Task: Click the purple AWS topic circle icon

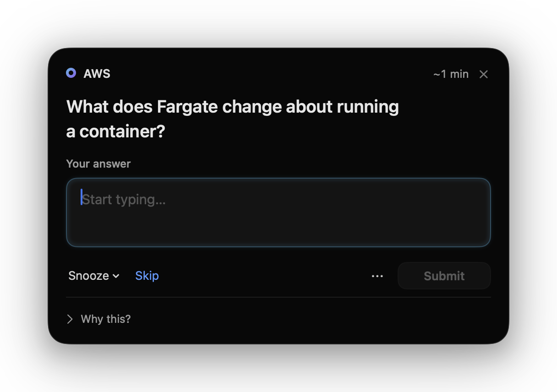Action: 71,73
